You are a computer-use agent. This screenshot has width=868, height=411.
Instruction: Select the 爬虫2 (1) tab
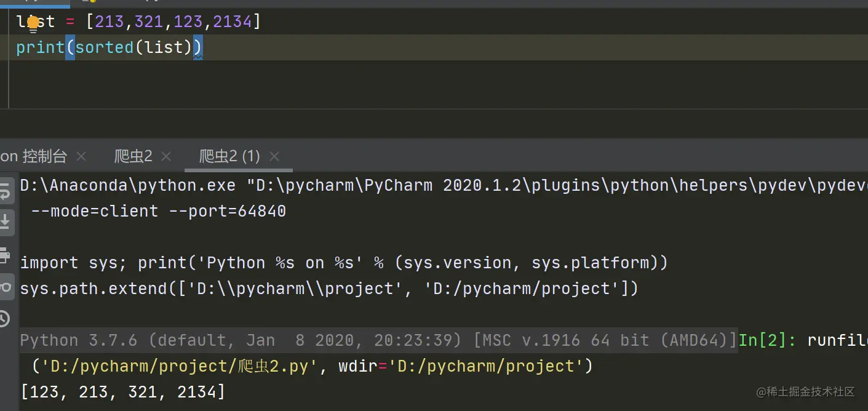(x=229, y=156)
